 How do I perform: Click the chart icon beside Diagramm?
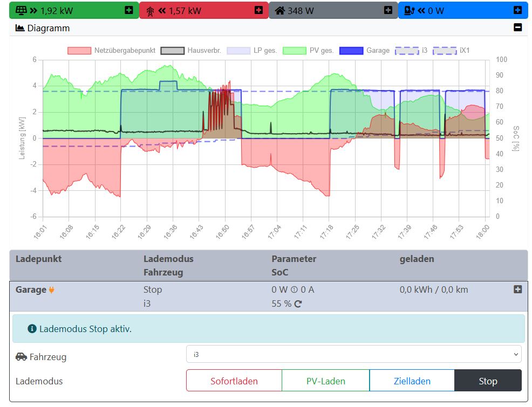20,28
